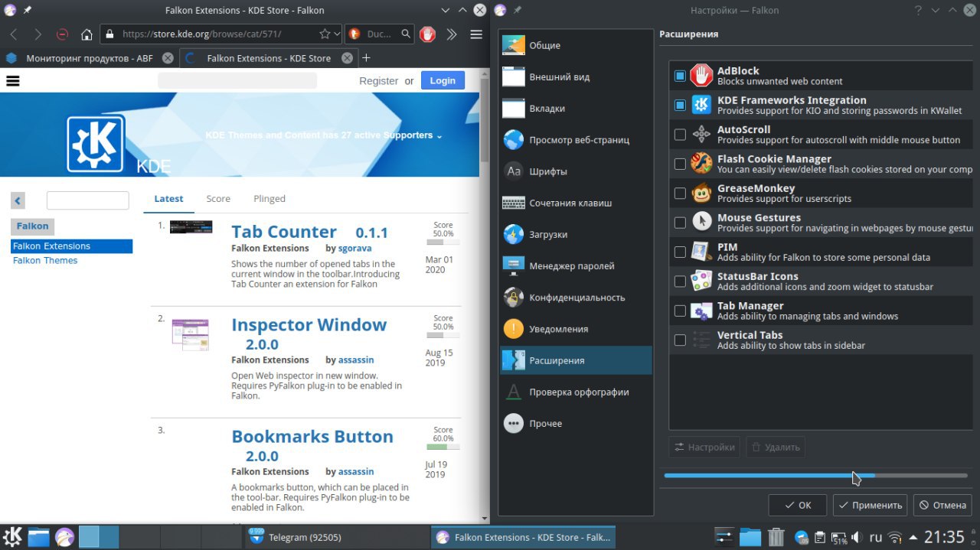Open address bar history dropdown arrow
The height and width of the screenshot is (550, 980).
tap(337, 34)
